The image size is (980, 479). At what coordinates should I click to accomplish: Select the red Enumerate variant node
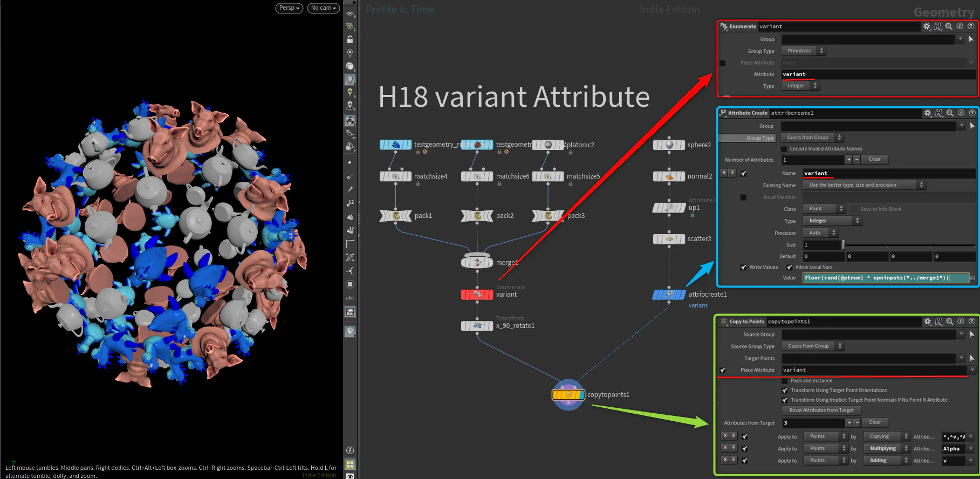coord(477,295)
